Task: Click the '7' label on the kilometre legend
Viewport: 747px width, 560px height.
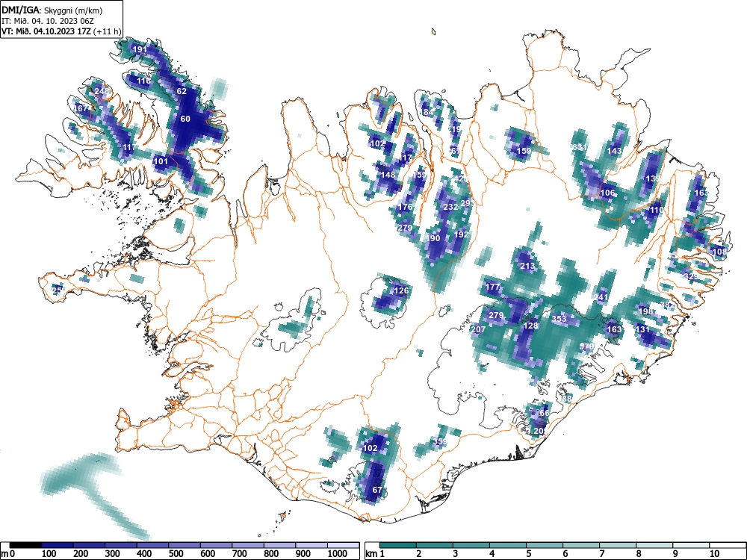Action: pyautogui.click(x=602, y=554)
